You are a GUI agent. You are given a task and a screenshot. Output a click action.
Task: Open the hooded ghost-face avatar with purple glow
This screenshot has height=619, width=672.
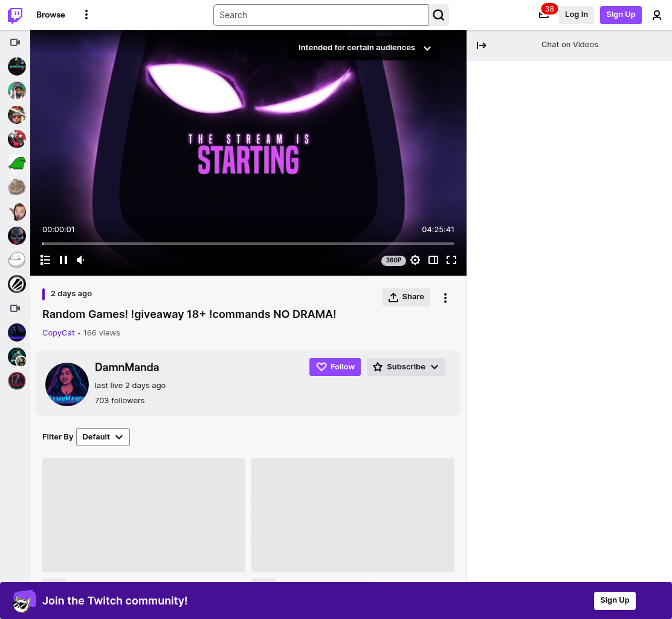tap(17, 332)
